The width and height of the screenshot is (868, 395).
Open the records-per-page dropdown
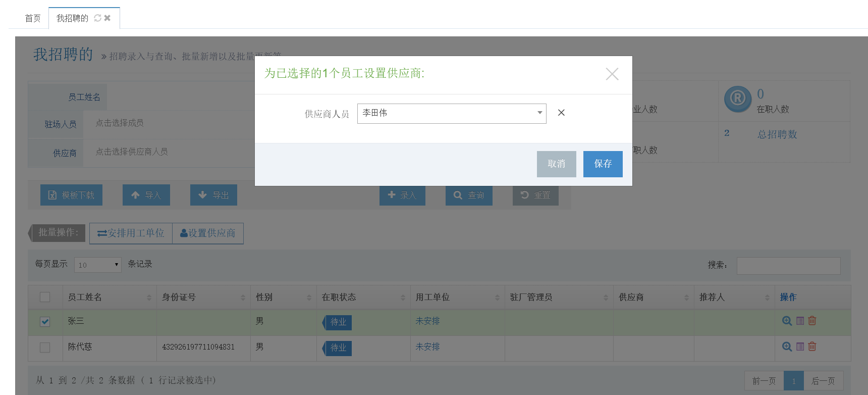[97, 265]
